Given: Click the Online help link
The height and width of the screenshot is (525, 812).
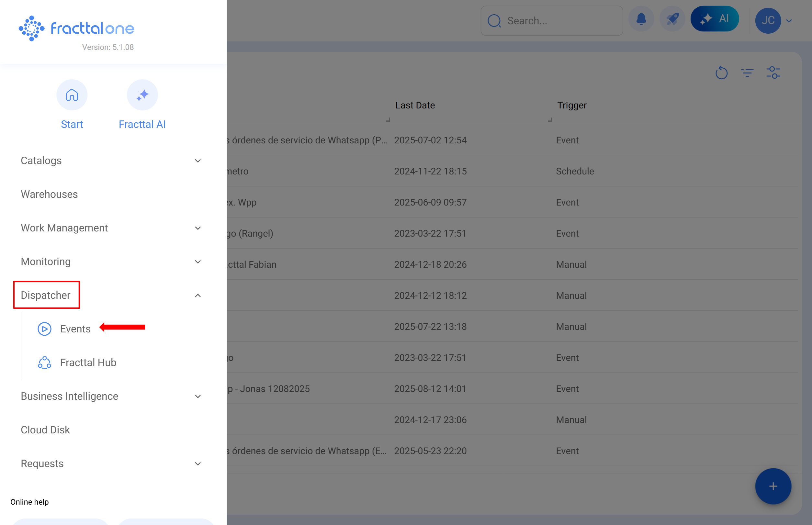Looking at the screenshot, I should [30, 502].
